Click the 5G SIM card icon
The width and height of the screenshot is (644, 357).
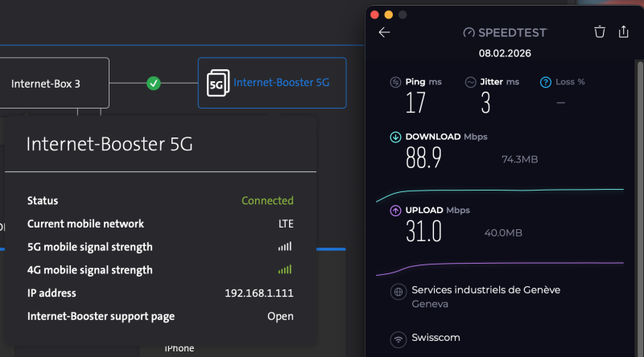pyautogui.click(x=217, y=83)
